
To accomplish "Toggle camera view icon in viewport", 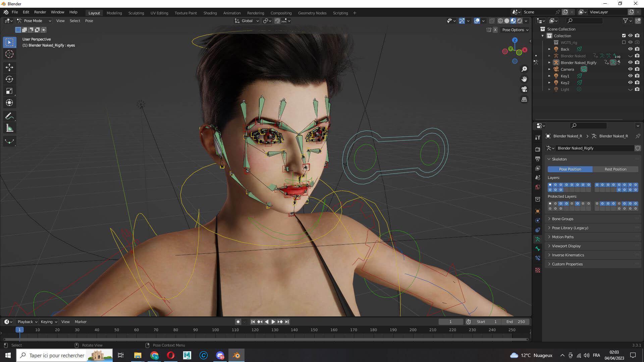I will pos(524,89).
